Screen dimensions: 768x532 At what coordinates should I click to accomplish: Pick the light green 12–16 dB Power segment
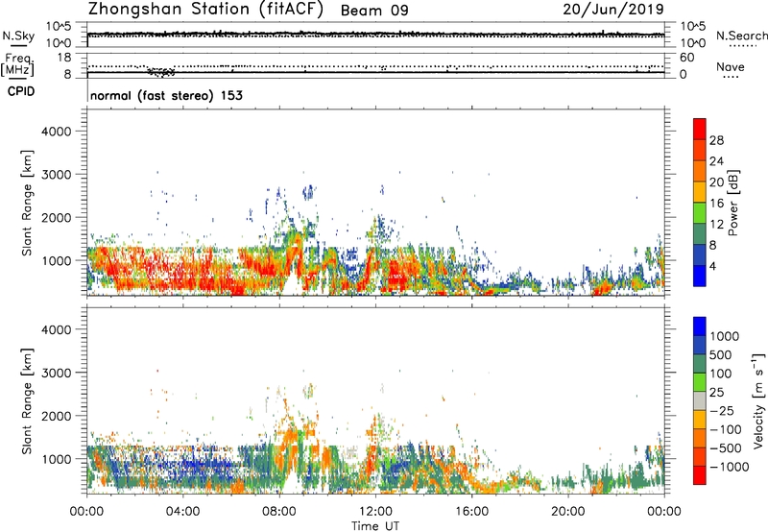pyautogui.click(x=700, y=212)
